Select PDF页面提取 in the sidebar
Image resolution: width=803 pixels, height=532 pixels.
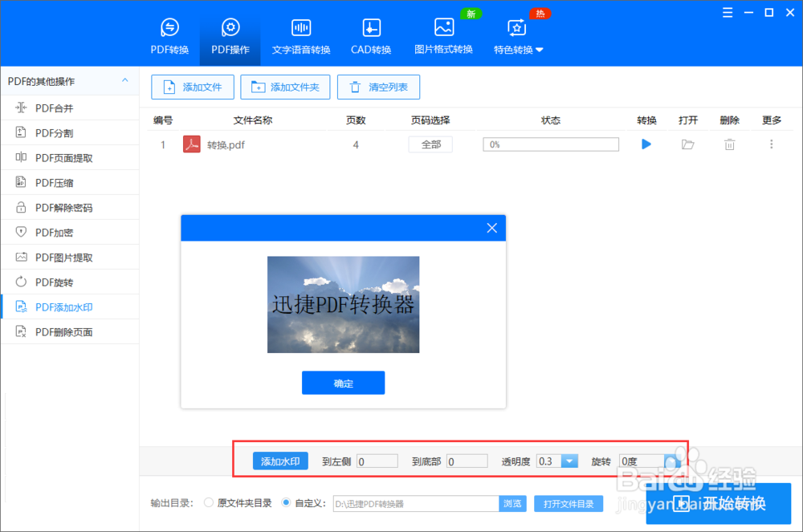pos(70,158)
